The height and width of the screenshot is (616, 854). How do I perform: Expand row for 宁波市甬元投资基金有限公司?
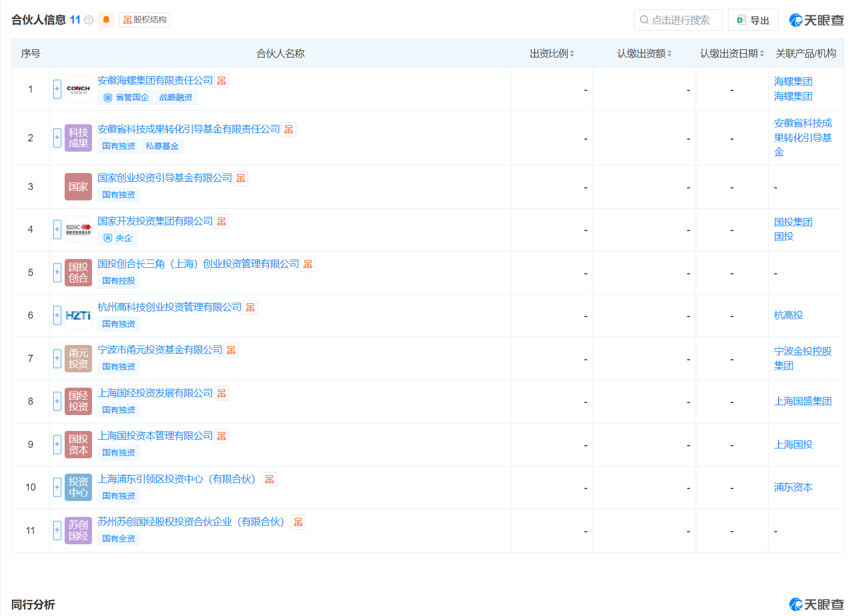pyautogui.click(x=57, y=359)
